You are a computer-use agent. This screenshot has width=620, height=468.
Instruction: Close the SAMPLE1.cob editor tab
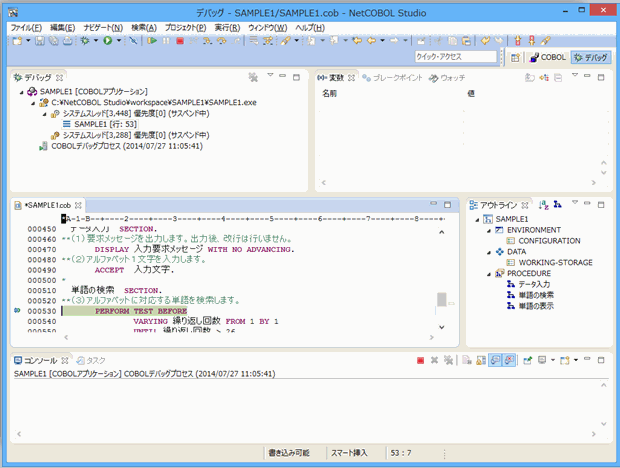tap(78, 205)
